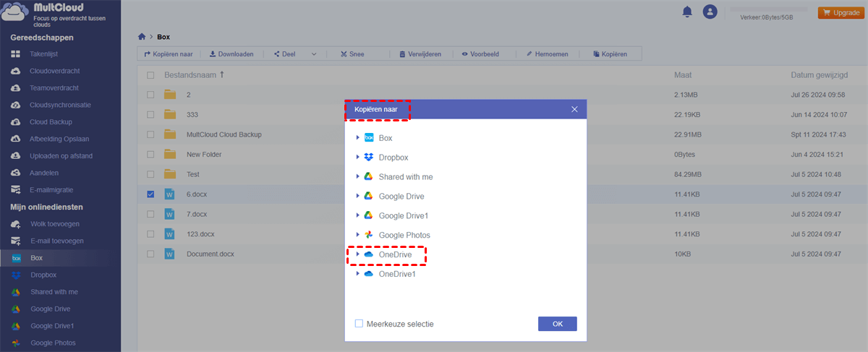Uncheck the 6.docx checkbox
The height and width of the screenshot is (352, 868).
tap(150, 194)
